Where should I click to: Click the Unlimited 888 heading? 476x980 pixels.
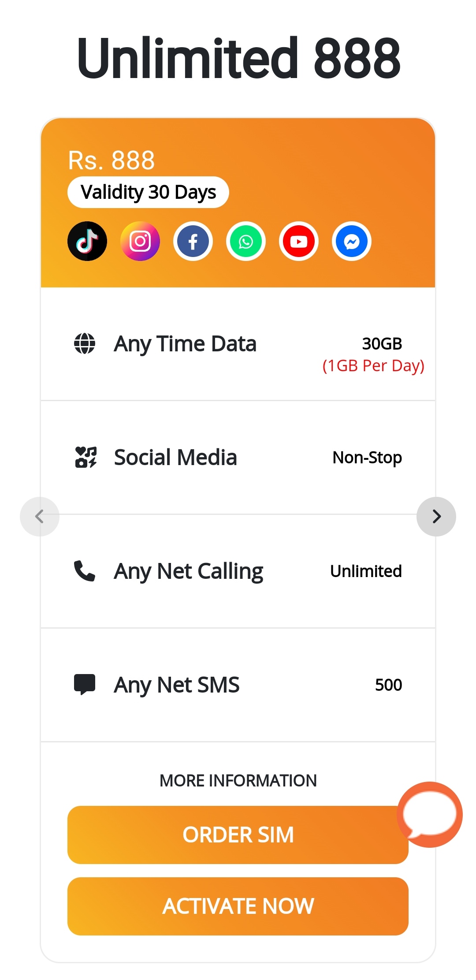tap(238, 58)
